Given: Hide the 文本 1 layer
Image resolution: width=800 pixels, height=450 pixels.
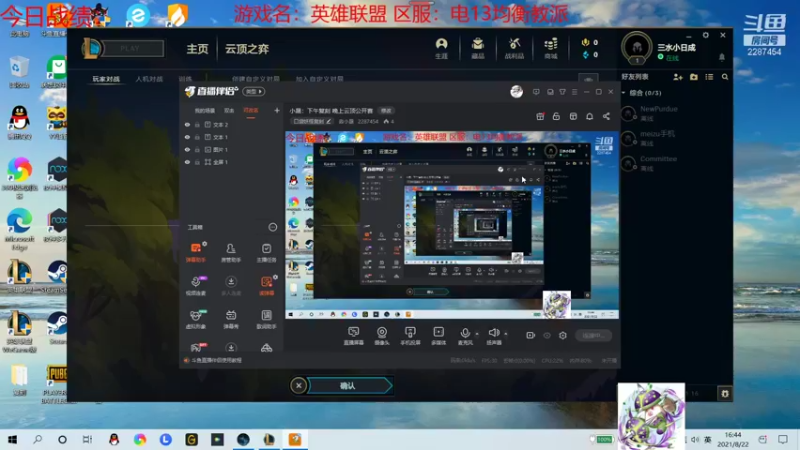Looking at the screenshot, I should (187, 137).
